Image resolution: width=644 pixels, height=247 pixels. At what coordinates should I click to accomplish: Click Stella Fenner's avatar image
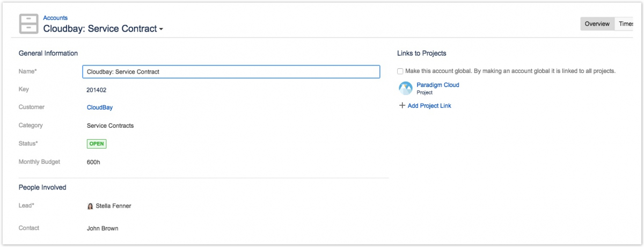click(x=90, y=206)
